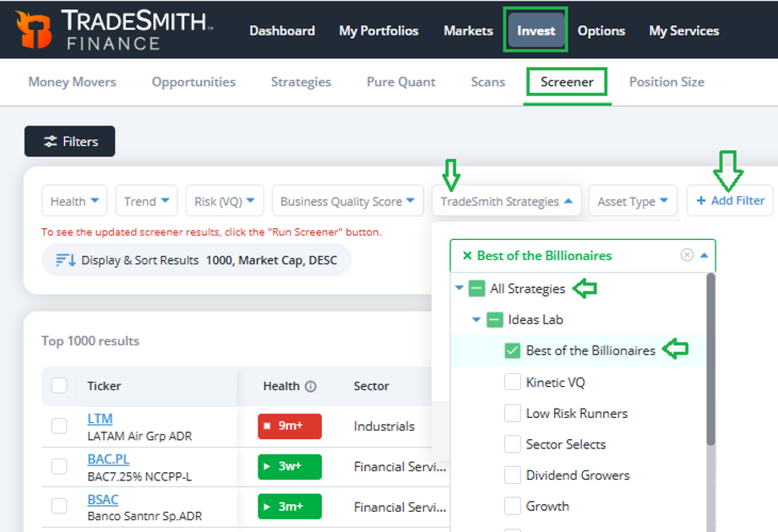This screenshot has height=532, width=778.
Task: Switch to the Money Movers tab
Action: (73, 82)
